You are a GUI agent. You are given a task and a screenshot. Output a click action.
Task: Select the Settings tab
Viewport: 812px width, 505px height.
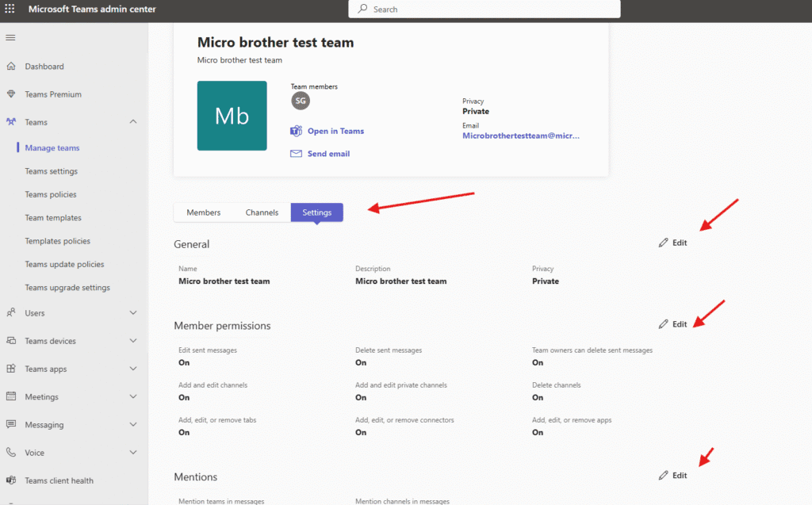(317, 212)
